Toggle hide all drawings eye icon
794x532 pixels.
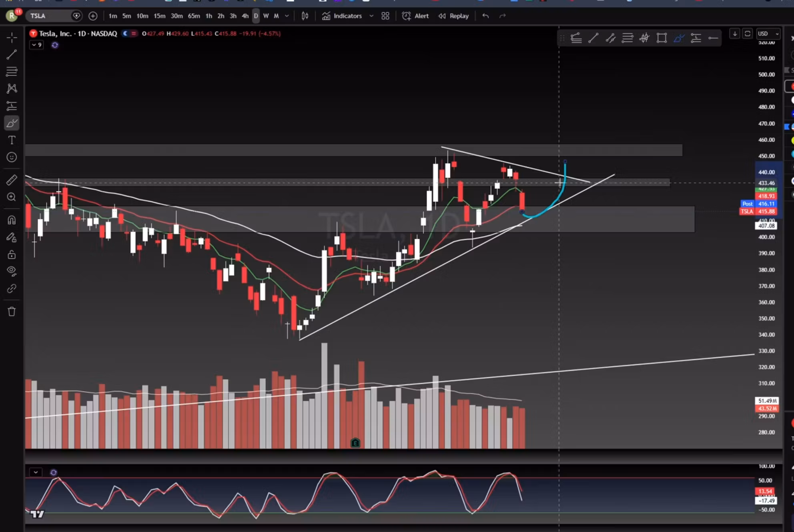(12, 271)
